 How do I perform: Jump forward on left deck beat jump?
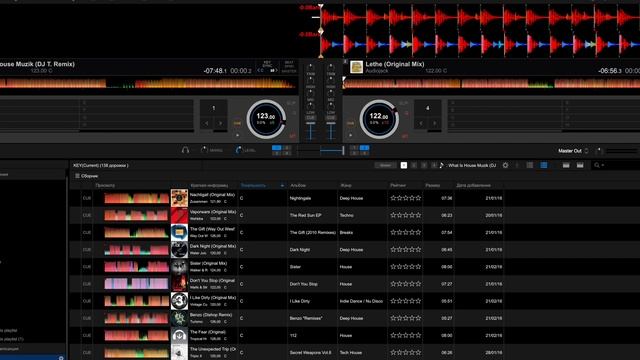click(220, 123)
